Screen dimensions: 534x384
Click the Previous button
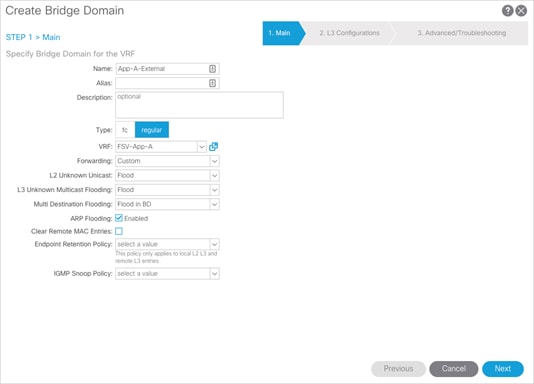click(398, 369)
